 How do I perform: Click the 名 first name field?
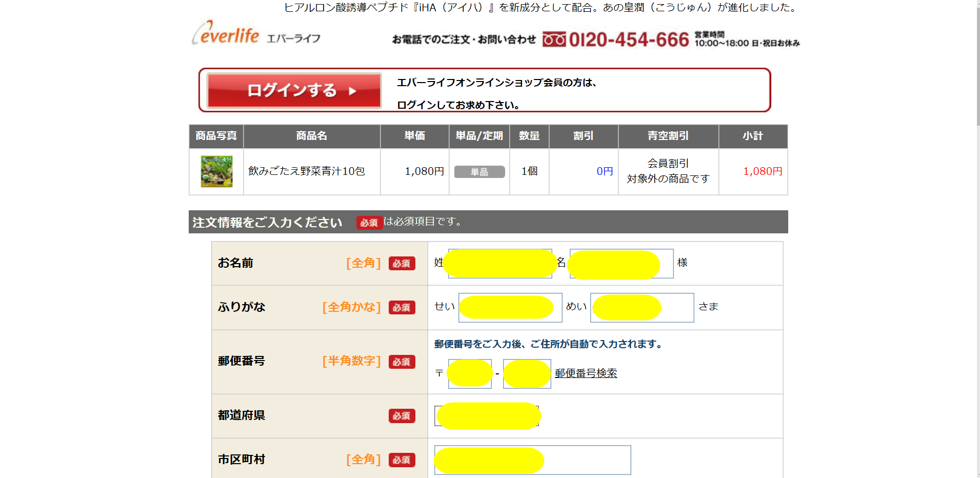621,264
